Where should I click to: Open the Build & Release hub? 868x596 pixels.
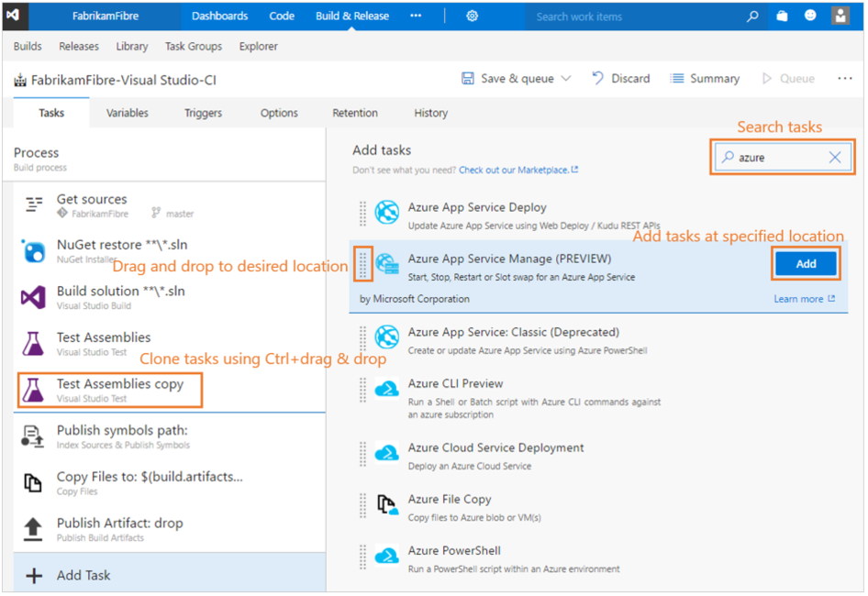352,17
